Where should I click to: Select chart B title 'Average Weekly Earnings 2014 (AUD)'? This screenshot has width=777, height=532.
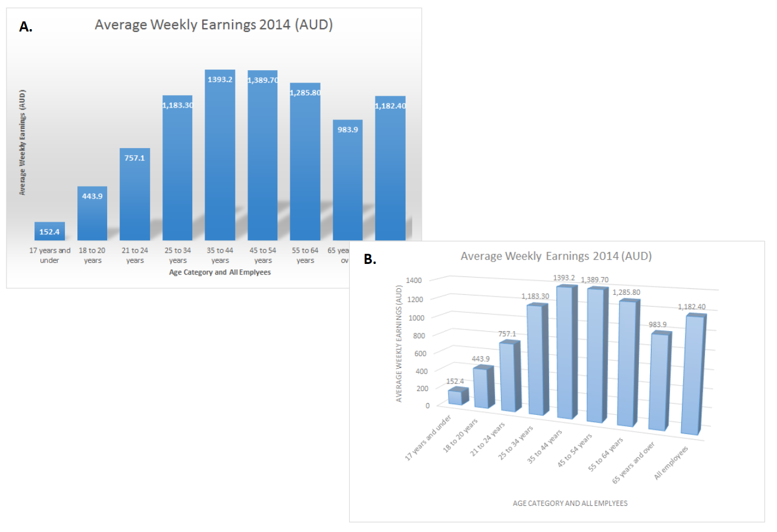click(556, 256)
